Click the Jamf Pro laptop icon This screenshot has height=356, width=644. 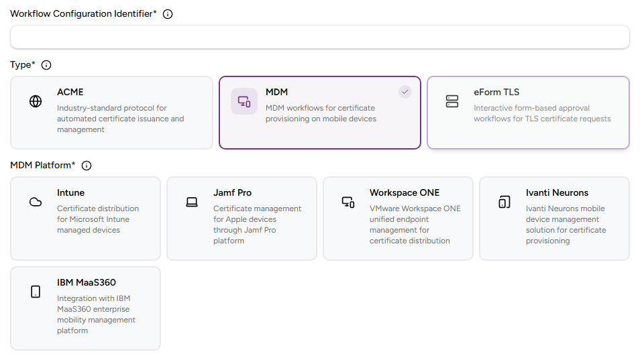click(192, 202)
